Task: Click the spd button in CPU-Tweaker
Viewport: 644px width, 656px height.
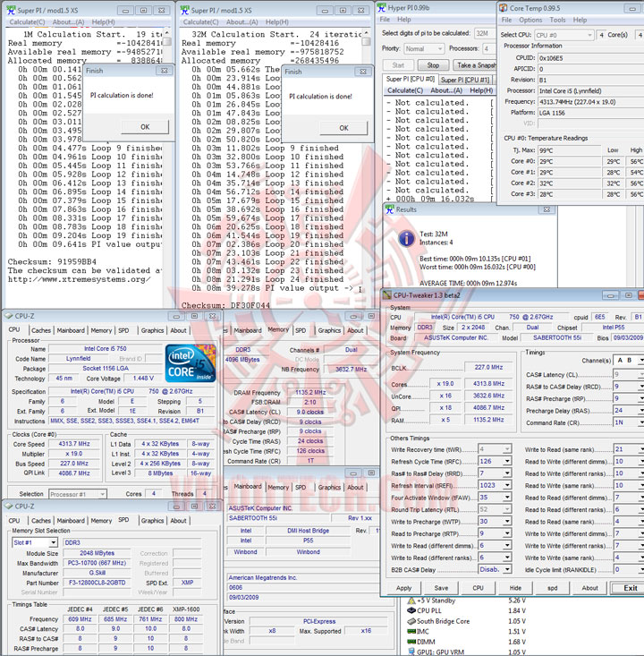Action: coord(553,588)
